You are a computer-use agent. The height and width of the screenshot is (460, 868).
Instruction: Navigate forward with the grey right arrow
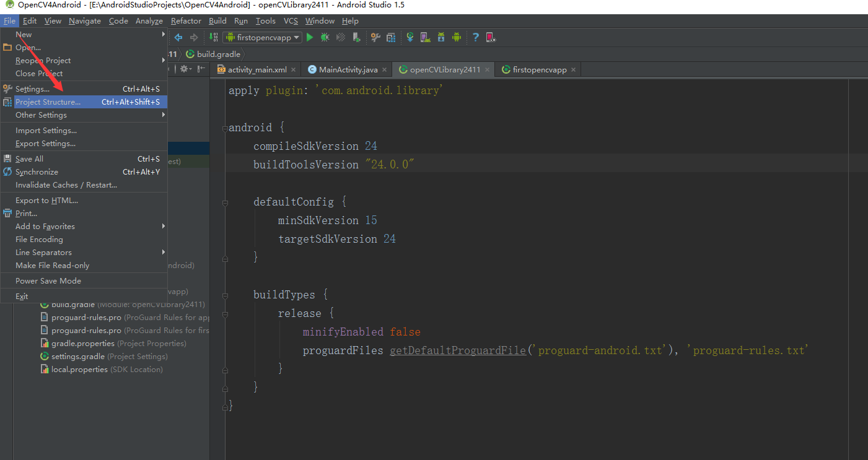point(194,37)
